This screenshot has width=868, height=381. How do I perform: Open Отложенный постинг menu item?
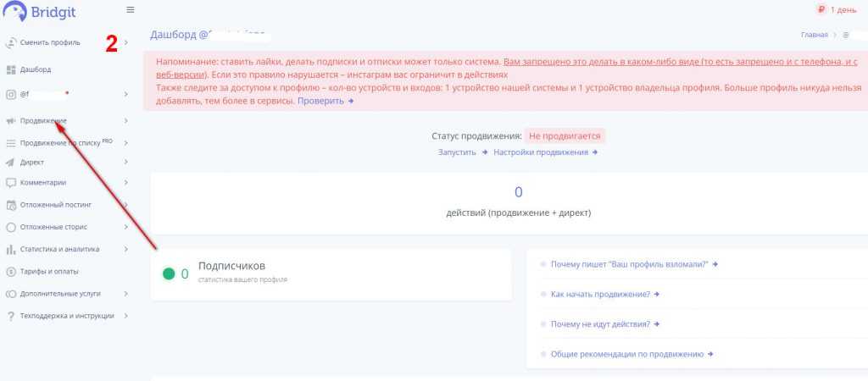[x=55, y=205]
